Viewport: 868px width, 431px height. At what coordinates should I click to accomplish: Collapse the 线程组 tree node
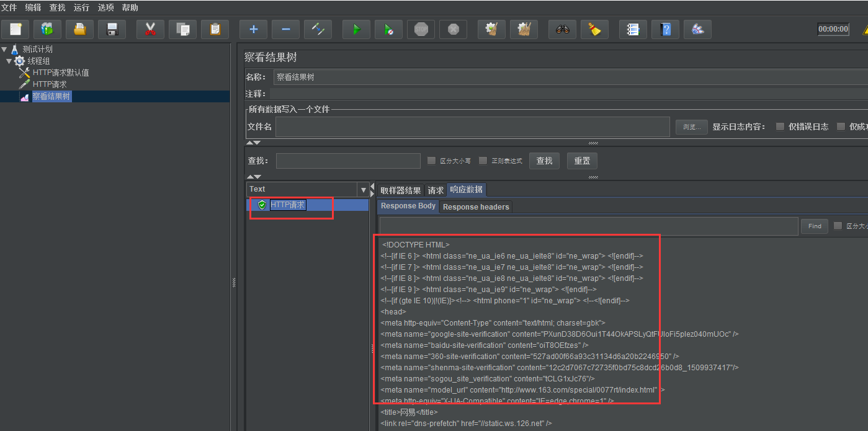pyautogui.click(x=9, y=61)
